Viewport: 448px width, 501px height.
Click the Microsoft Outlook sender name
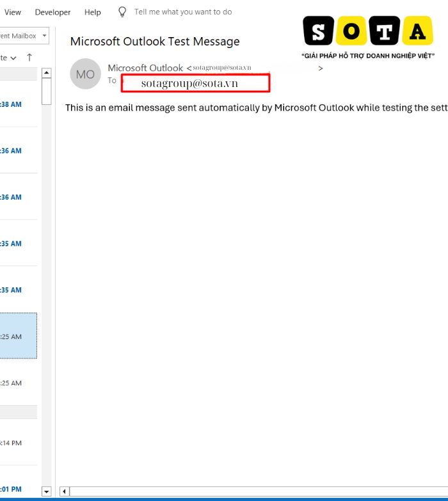pyautogui.click(x=145, y=68)
